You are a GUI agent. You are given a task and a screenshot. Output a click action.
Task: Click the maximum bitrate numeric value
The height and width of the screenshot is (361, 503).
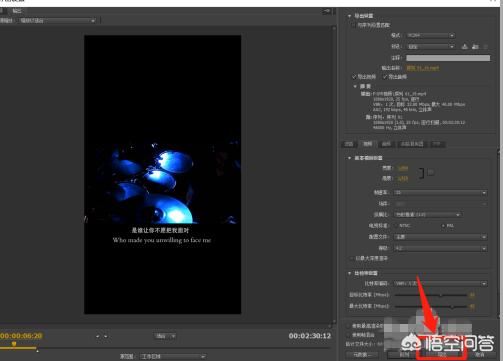(x=472, y=306)
